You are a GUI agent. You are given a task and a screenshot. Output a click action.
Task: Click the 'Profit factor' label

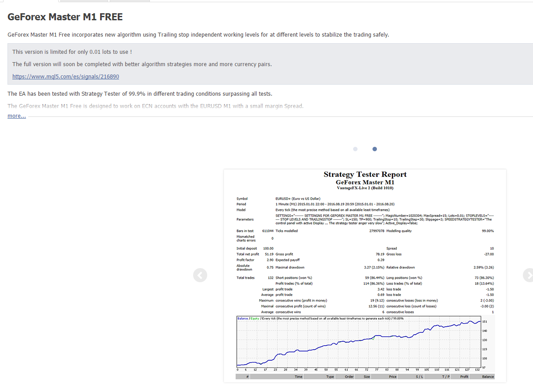point(246,260)
